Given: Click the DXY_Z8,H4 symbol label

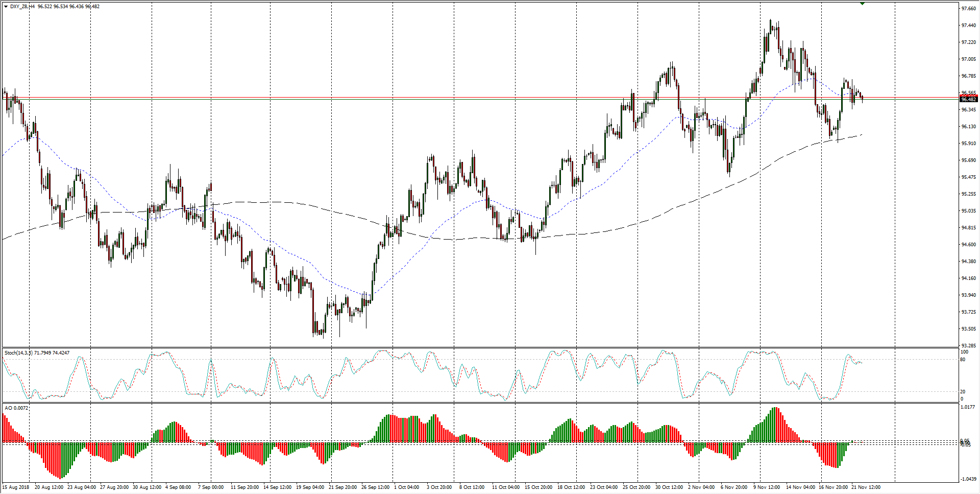Looking at the screenshot, I should pyautogui.click(x=22, y=7).
